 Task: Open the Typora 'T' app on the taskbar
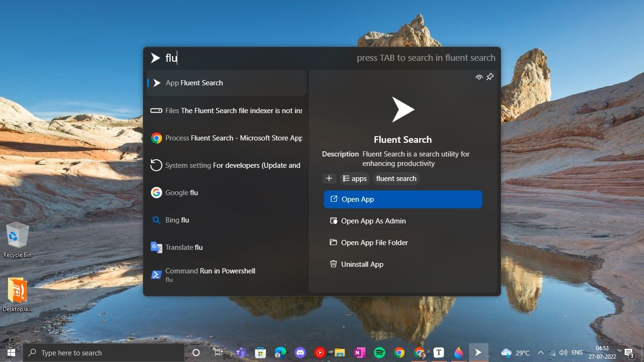coord(439,353)
